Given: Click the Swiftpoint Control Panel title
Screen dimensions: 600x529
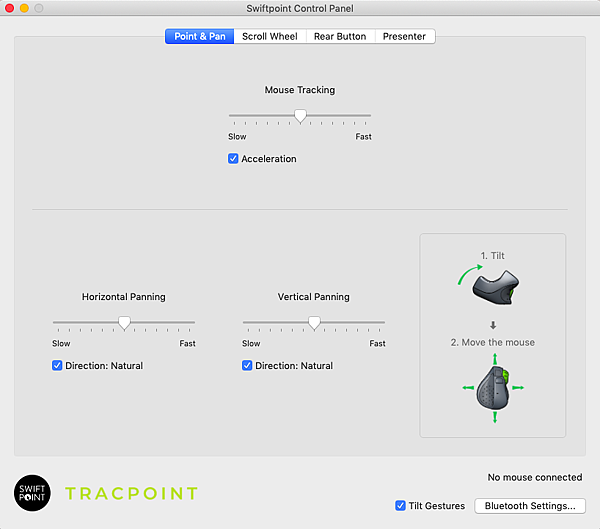Looking at the screenshot, I should point(300,8).
